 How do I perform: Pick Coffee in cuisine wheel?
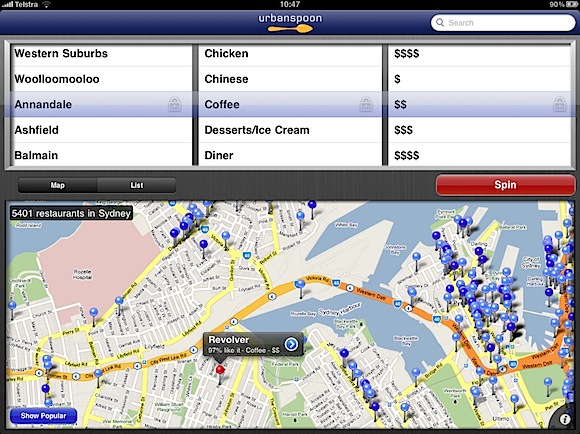click(x=290, y=104)
